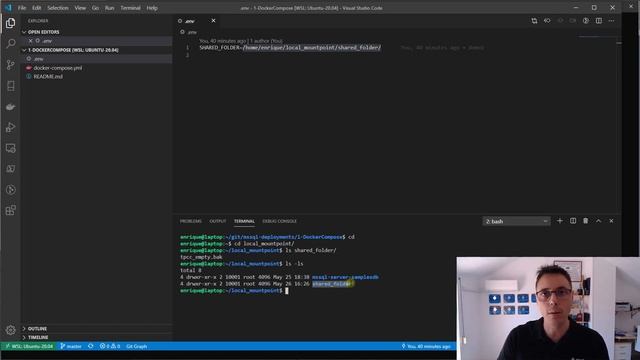Image resolution: width=640 pixels, height=360 pixels.
Task: Open the Remote Explorer view
Action: [x=11, y=148]
